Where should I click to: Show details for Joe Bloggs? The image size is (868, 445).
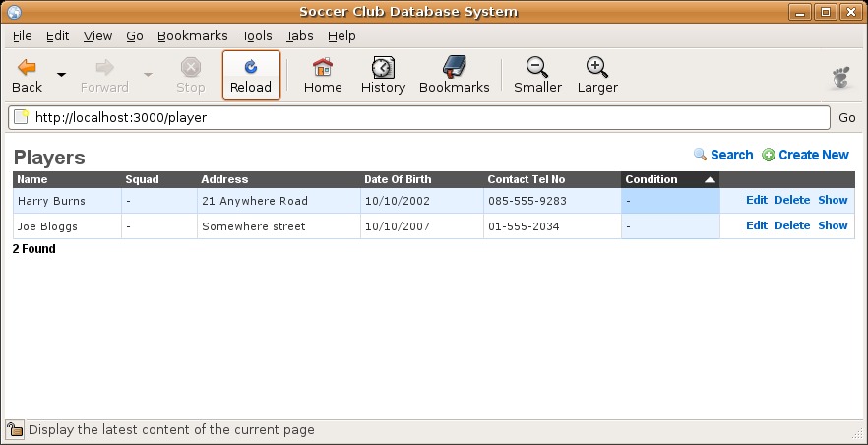pos(833,225)
